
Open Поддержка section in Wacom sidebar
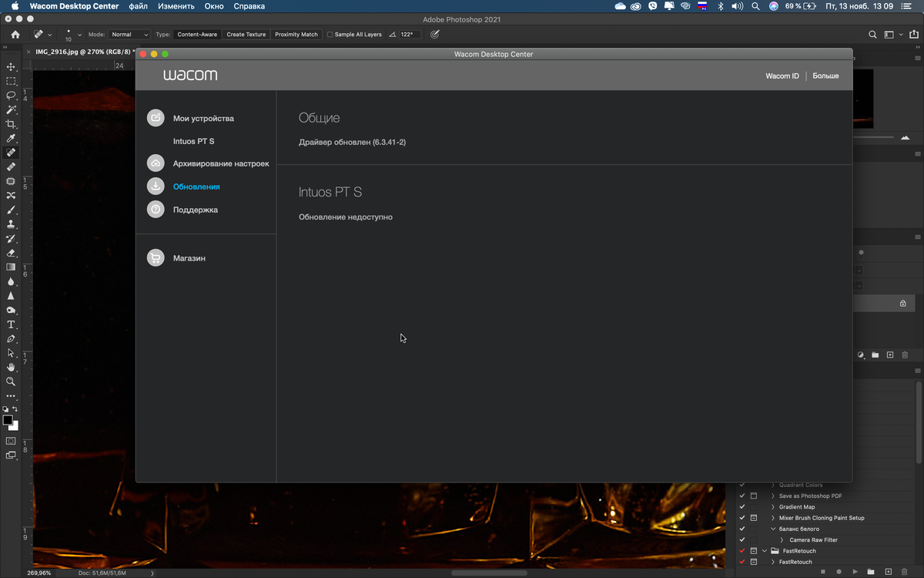(195, 210)
